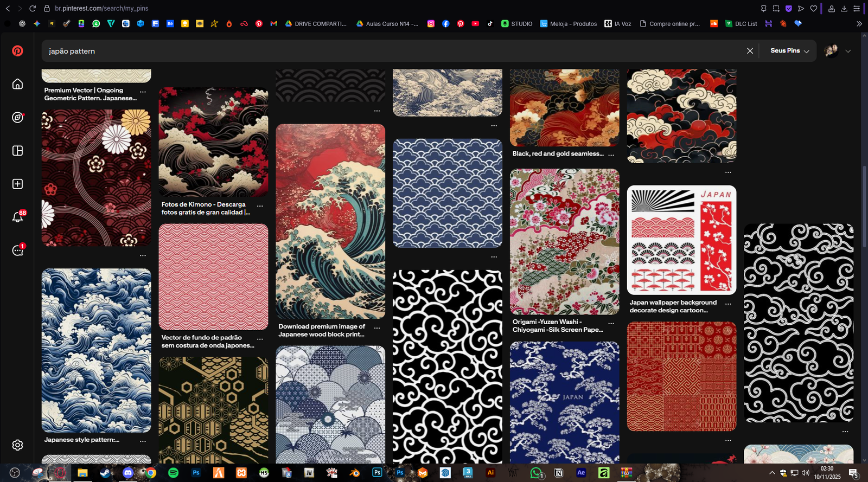Open more options for Black, red and gold pin
The height and width of the screenshot is (482, 868).
[611, 155]
